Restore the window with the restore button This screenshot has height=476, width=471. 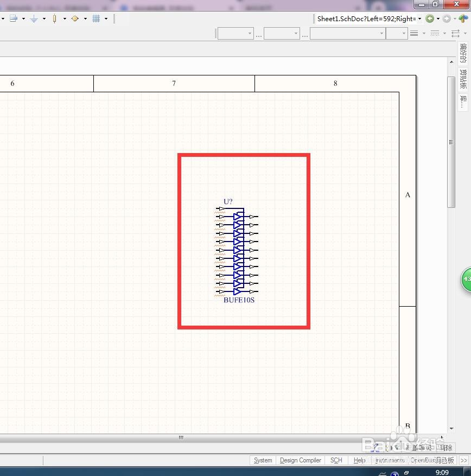point(436,4)
